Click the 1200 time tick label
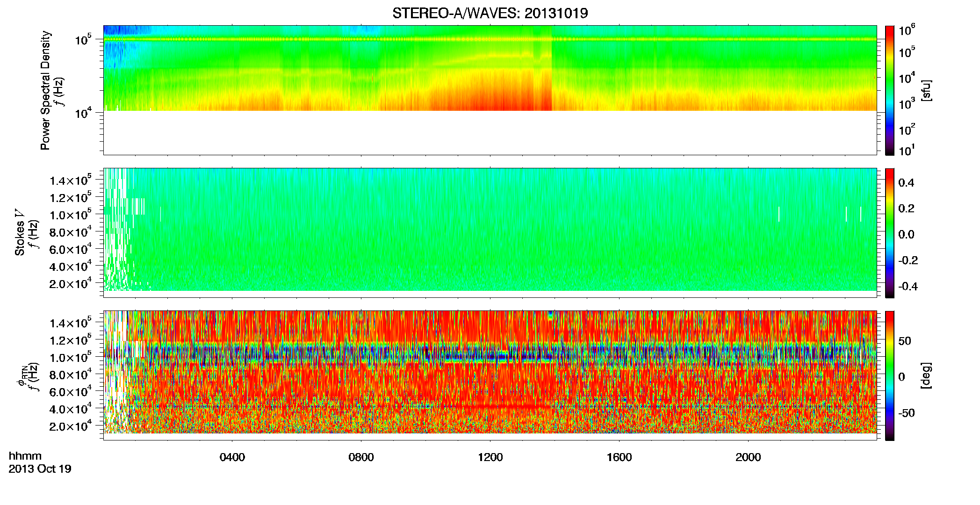This screenshot has width=980, height=505. 490,457
